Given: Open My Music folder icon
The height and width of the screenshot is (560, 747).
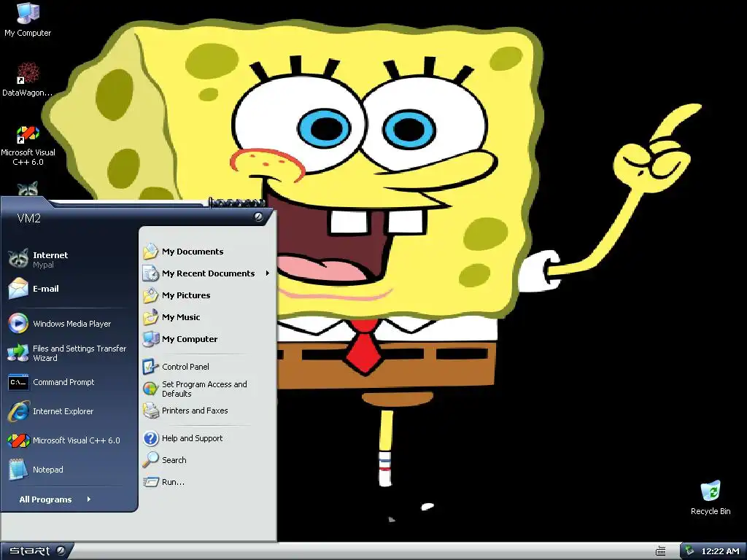Looking at the screenshot, I should coord(150,317).
